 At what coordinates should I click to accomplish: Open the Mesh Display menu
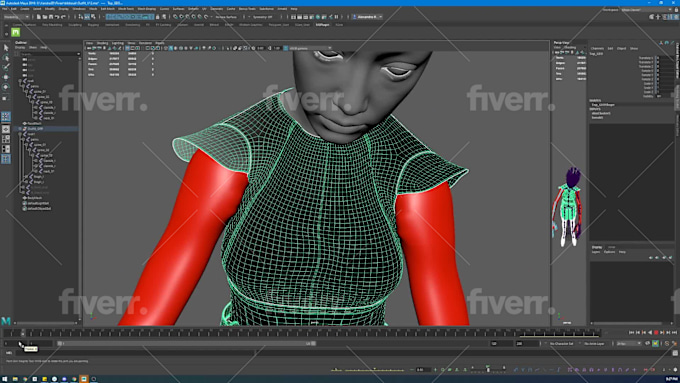(x=146, y=9)
